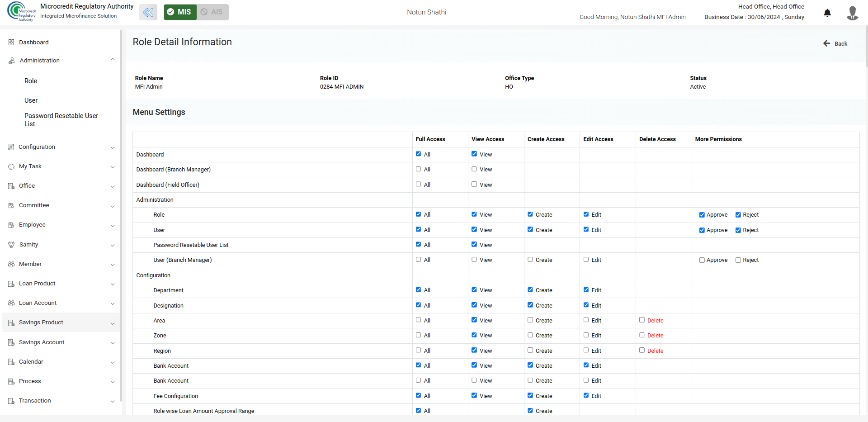Collapse sidebar with double-chevron icon
This screenshot has height=422, width=868.
tap(148, 12)
